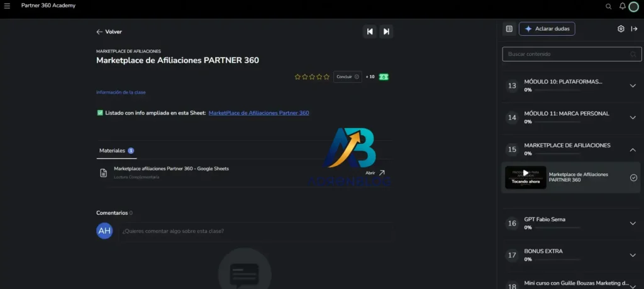Go to the previous lesson
The height and width of the screenshot is (289, 644).
(x=370, y=31)
